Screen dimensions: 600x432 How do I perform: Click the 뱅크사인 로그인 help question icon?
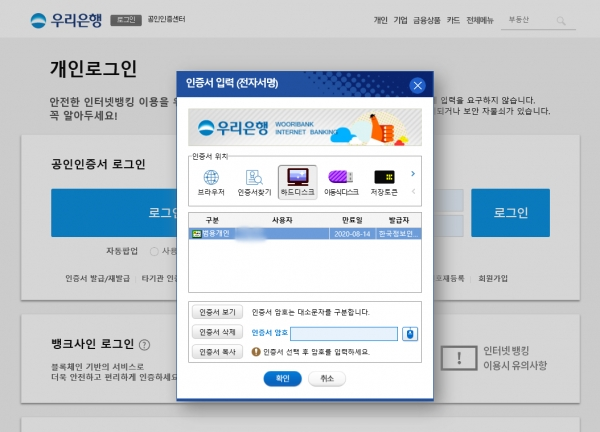tap(144, 345)
